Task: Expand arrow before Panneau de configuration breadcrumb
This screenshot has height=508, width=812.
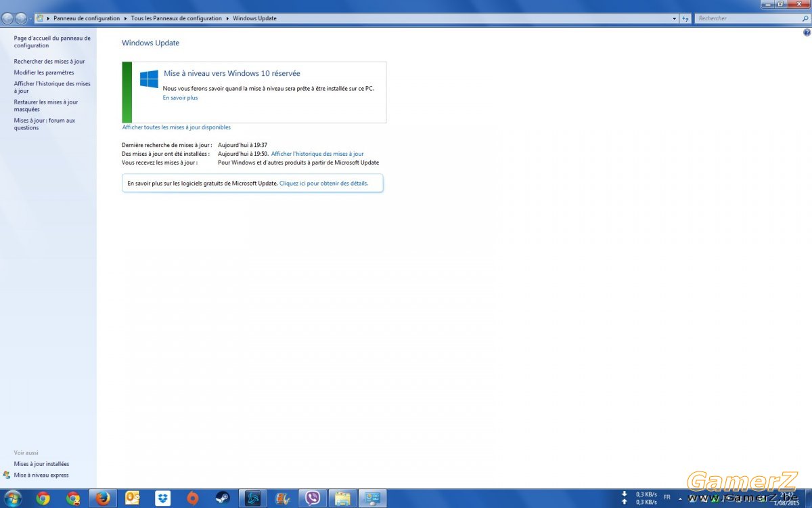Action: [x=48, y=18]
